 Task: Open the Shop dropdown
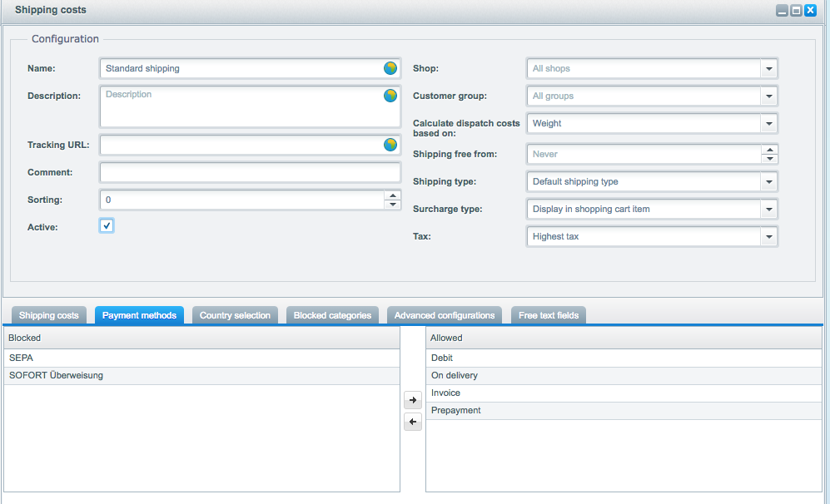point(769,69)
